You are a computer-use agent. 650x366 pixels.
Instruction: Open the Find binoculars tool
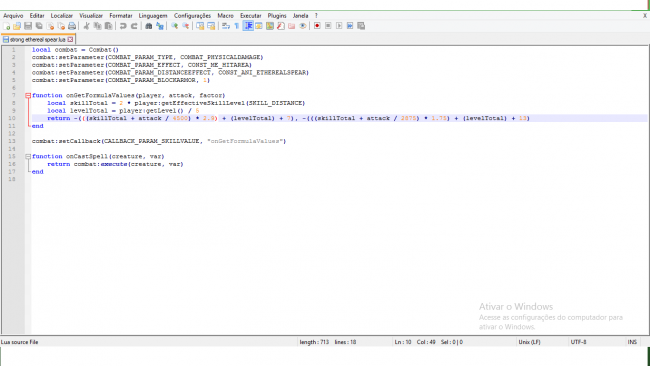(x=148, y=26)
